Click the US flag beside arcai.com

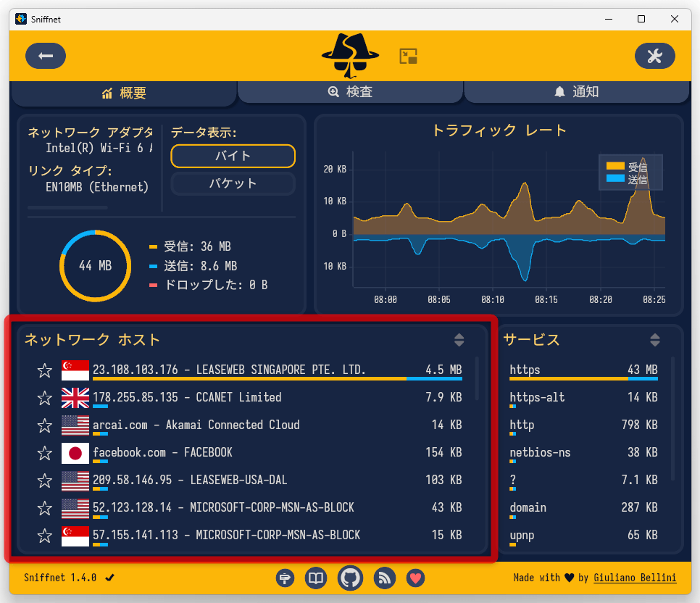pos(75,425)
